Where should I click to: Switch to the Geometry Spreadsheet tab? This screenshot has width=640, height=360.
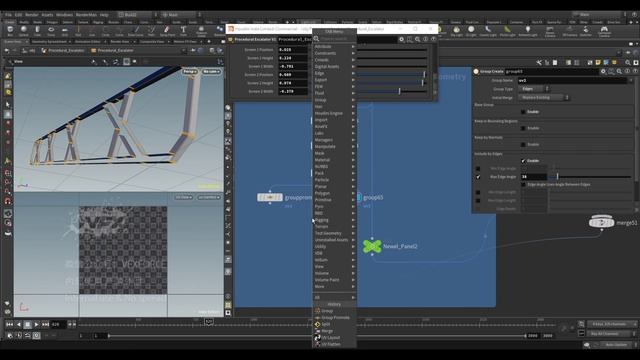tap(49, 42)
